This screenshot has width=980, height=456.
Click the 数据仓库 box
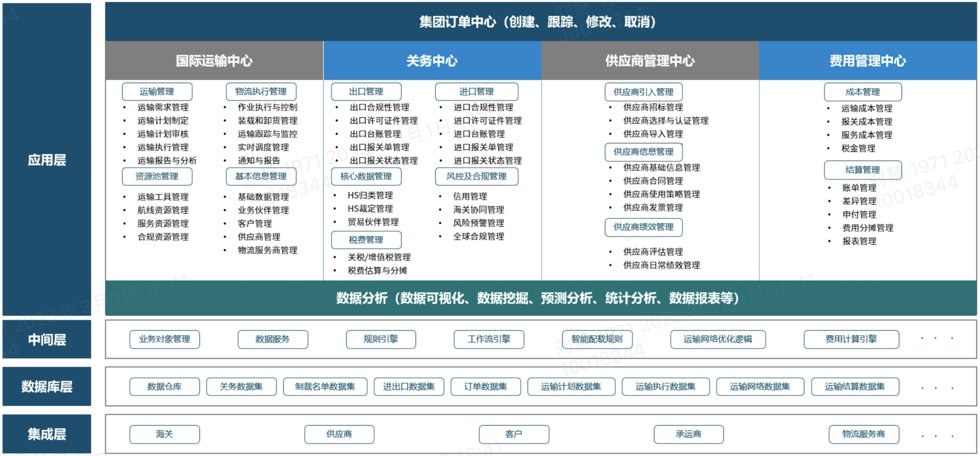[x=164, y=387]
